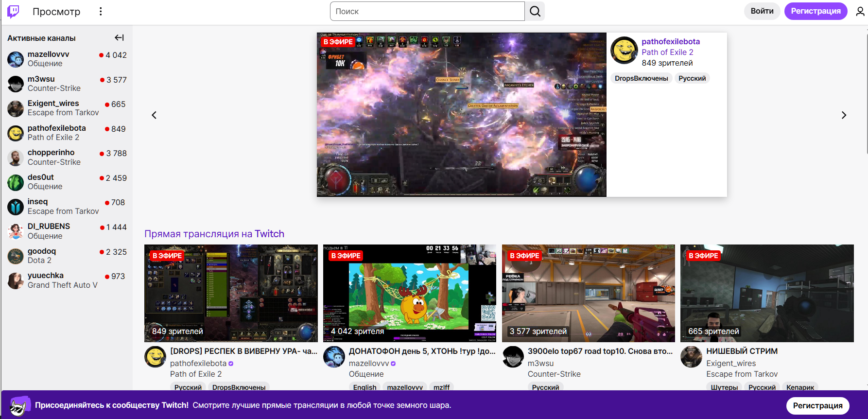The height and width of the screenshot is (419, 868).
Task: Open DI_RUBENS channel name in sidebar
Action: (x=49, y=226)
